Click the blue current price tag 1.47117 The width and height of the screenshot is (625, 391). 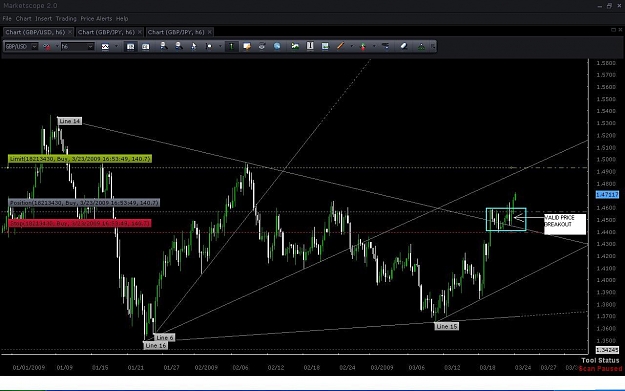(x=607, y=195)
